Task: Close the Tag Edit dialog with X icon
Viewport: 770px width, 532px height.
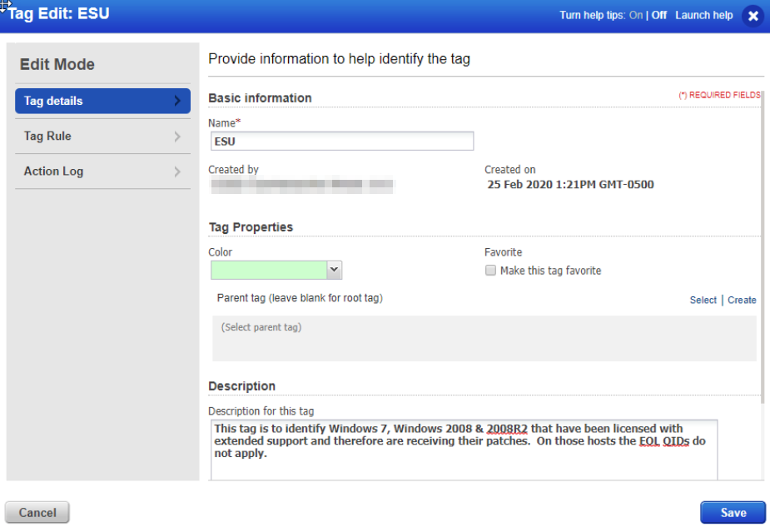Action: tap(753, 16)
